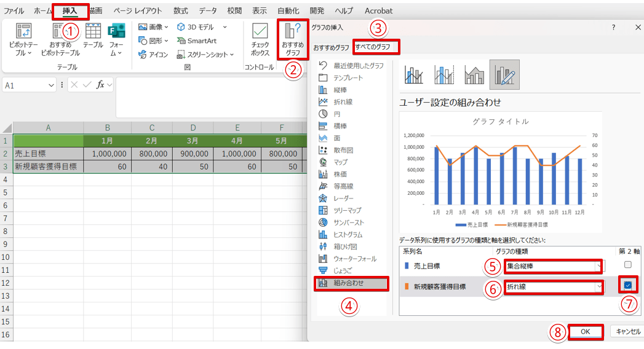Confirm the chart with OK button
The width and height of the screenshot is (644, 349).
pos(585,331)
